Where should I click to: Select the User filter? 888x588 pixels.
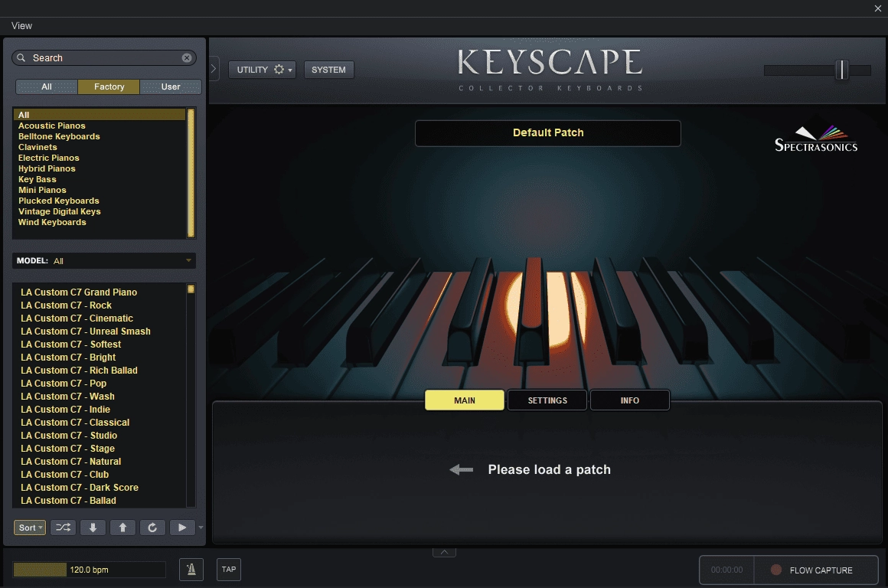click(x=171, y=87)
